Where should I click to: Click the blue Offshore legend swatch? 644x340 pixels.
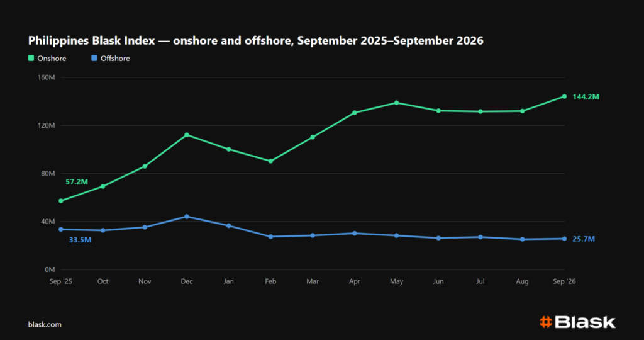coord(94,59)
